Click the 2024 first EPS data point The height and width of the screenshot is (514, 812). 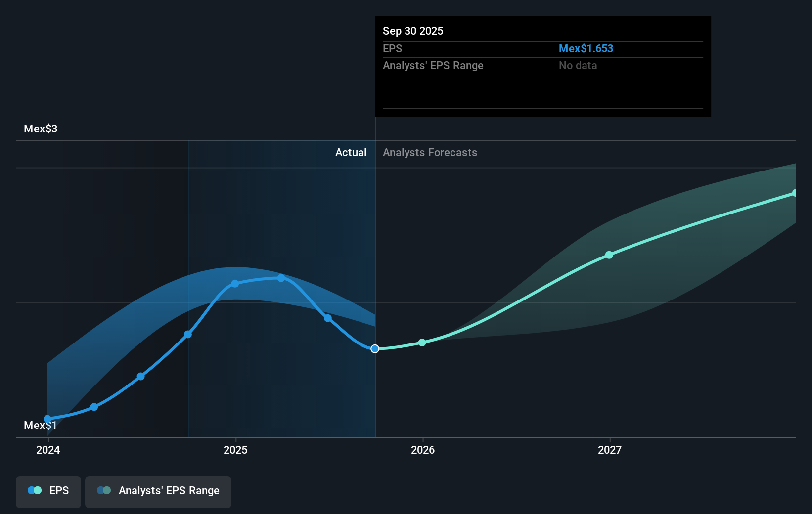click(x=47, y=419)
